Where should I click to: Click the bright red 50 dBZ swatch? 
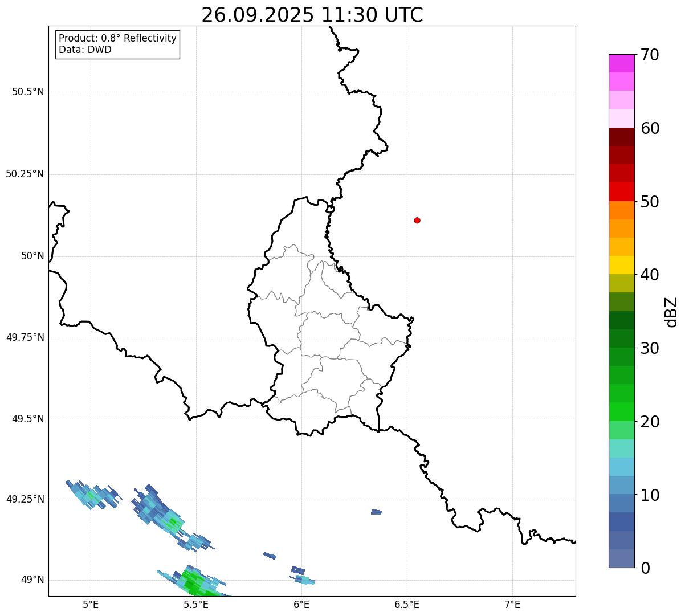(x=621, y=191)
